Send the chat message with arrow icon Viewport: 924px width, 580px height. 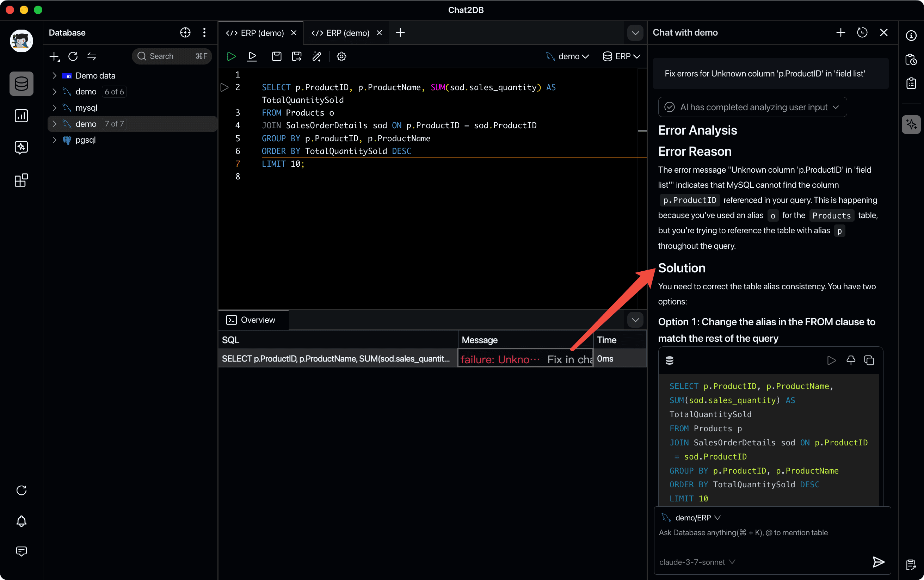(878, 562)
